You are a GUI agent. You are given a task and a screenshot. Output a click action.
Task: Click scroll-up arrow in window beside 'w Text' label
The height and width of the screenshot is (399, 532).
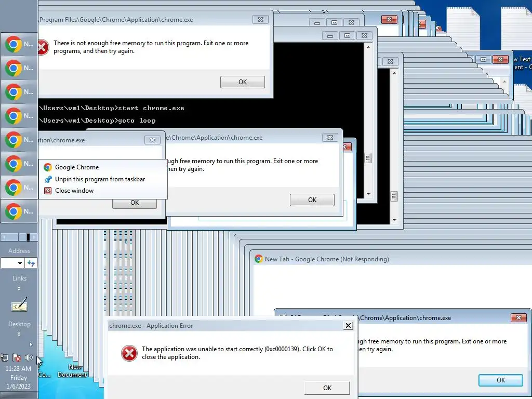click(504, 82)
